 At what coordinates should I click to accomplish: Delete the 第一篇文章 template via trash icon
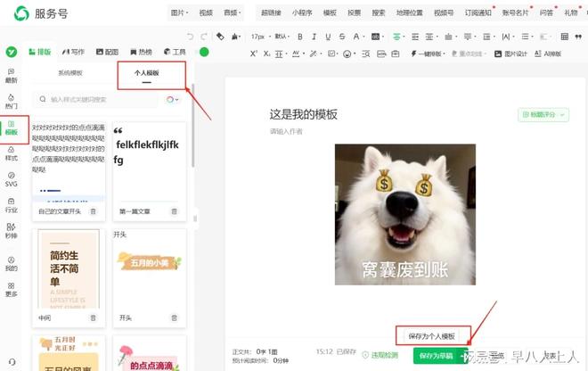174,211
